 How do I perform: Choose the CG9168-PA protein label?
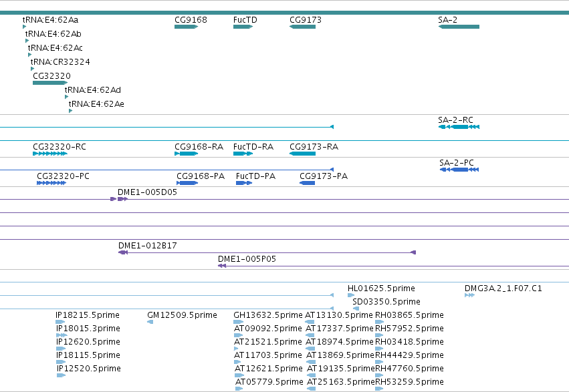[x=201, y=176]
